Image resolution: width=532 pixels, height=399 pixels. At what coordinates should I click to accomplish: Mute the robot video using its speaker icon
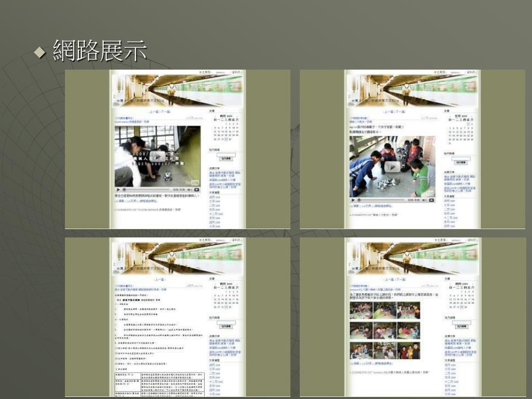pos(190,190)
